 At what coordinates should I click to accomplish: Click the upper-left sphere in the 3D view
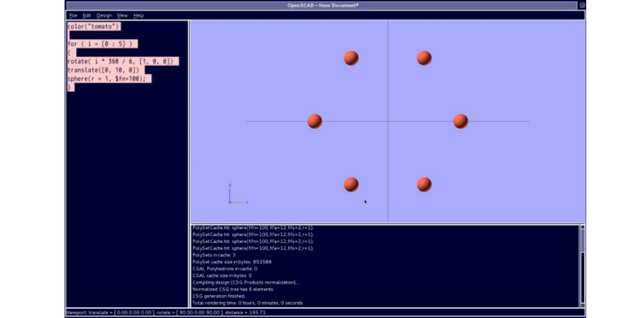click(351, 58)
